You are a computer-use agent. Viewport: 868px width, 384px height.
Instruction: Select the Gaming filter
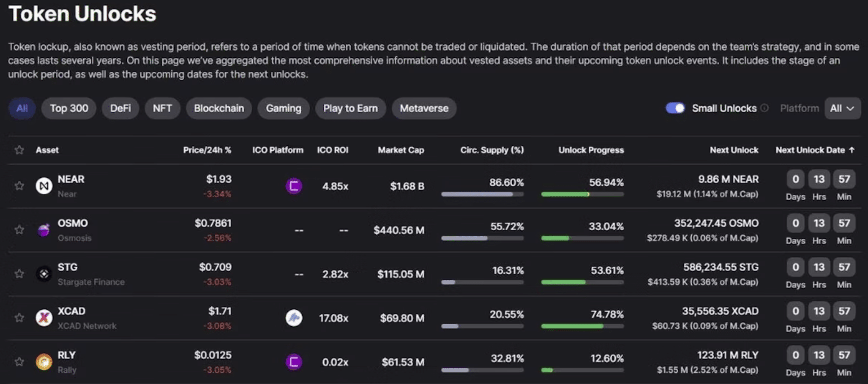(284, 108)
